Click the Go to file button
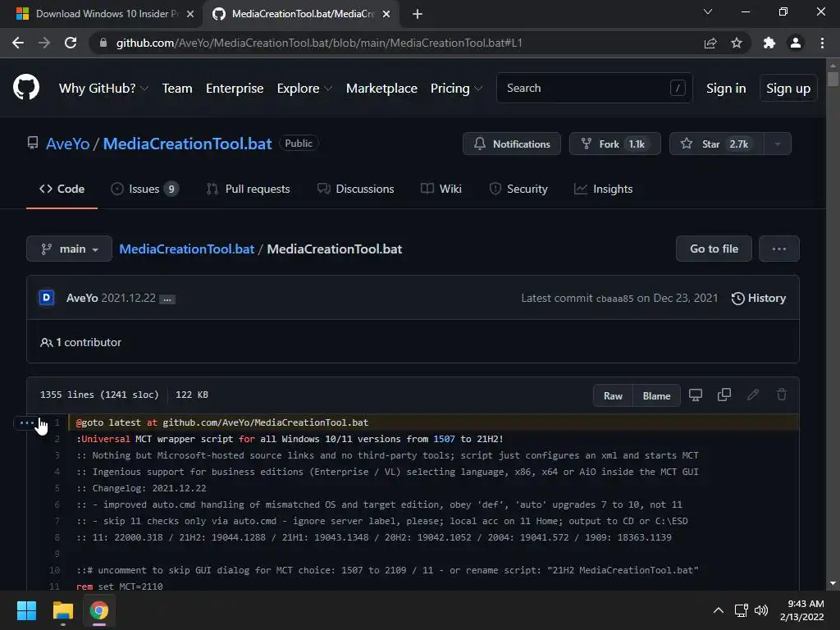This screenshot has height=630, width=840. click(714, 249)
